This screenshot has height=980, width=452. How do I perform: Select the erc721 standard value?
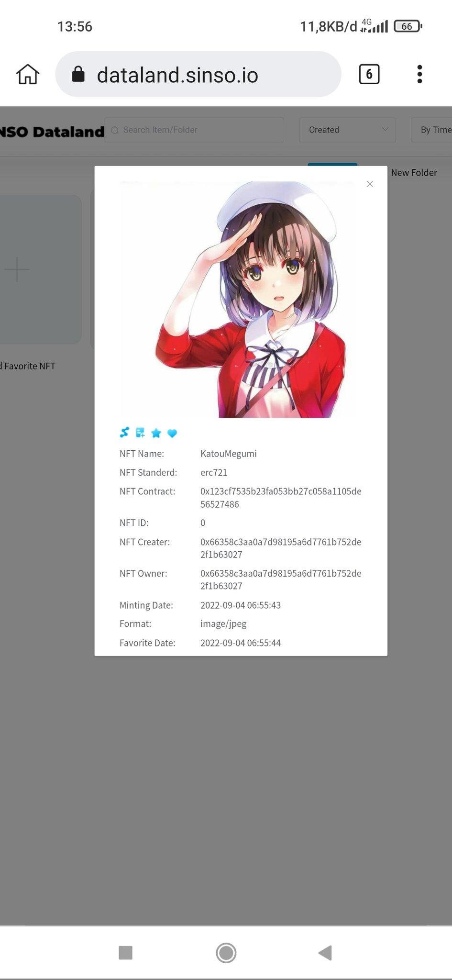(214, 473)
